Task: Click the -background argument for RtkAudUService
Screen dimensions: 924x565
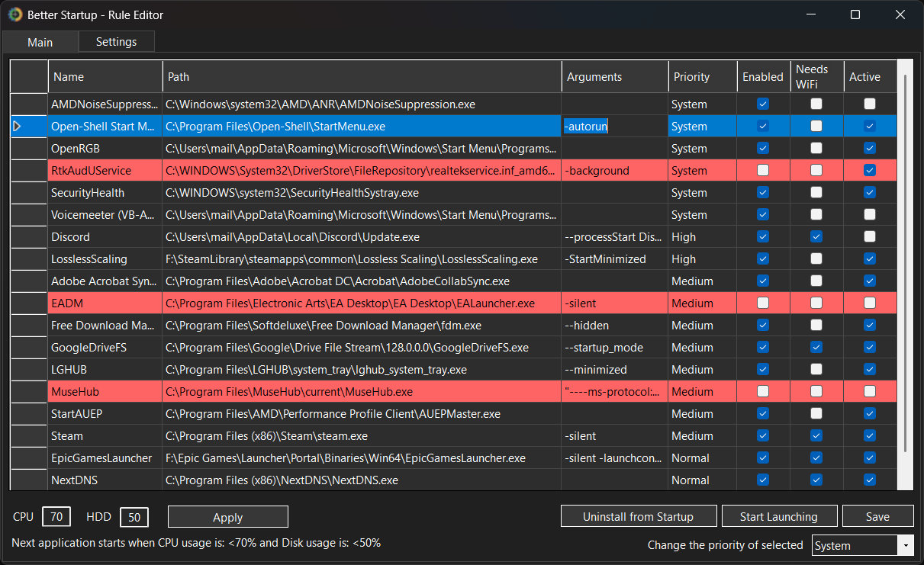Action: [x=614, y=171]
